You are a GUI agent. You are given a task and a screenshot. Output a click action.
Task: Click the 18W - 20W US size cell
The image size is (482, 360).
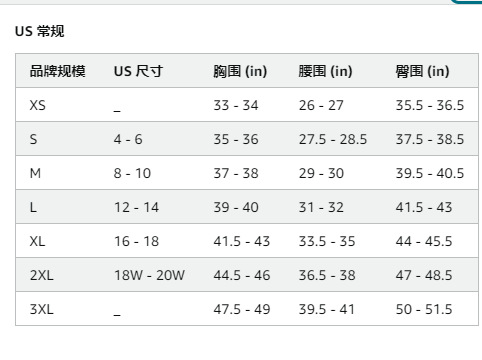[x=149, y=275]
